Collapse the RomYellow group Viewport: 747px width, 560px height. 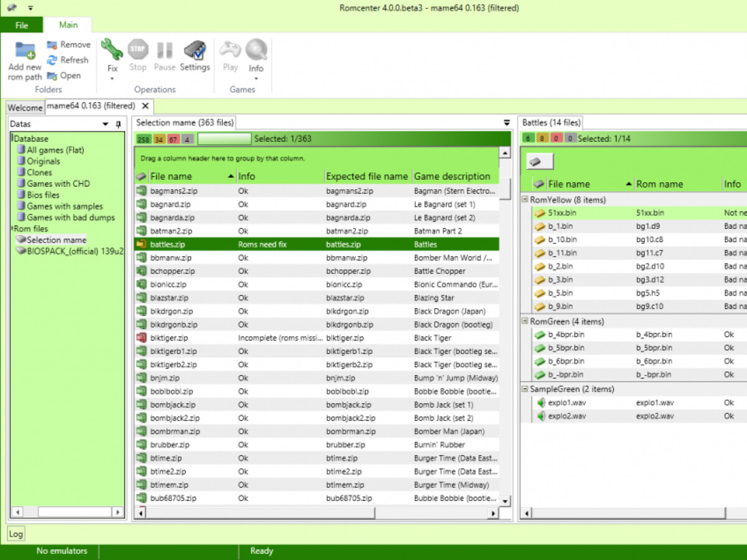[x=525, y=200]
